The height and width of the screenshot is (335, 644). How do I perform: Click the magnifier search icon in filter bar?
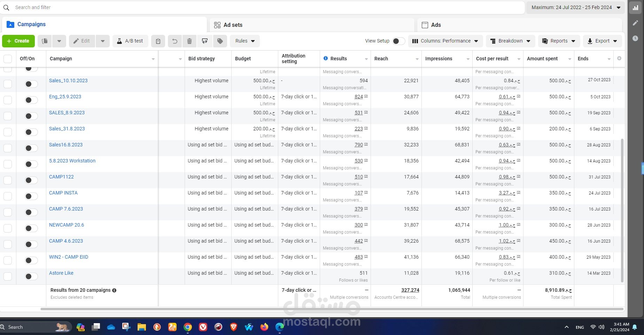(6, 7)
